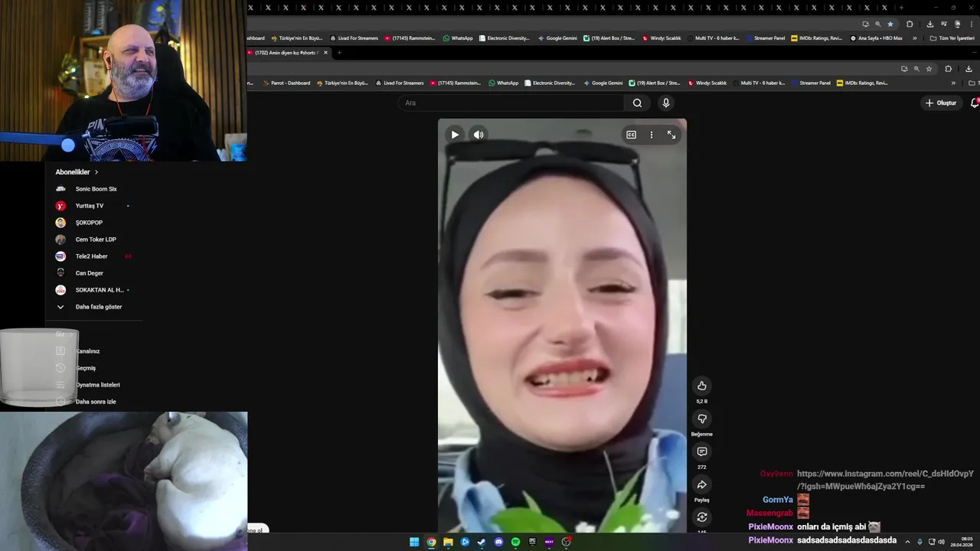Viewport: 980px width, 551px height.
Task: Open File Explorer from the taskbar
Action: 448,542
